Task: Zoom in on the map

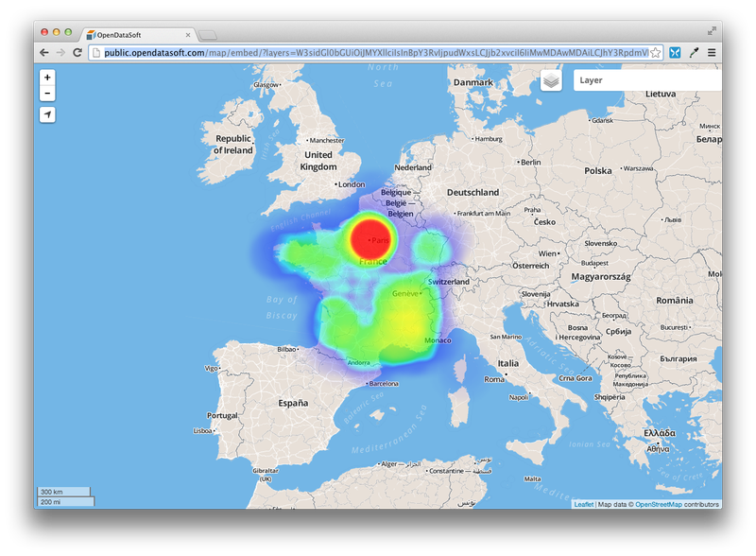Action: coord(48,77)
